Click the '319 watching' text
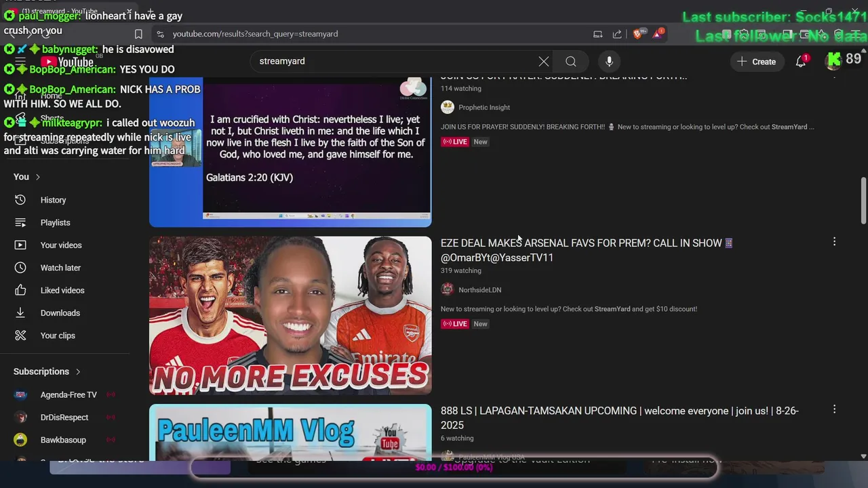 461,270
